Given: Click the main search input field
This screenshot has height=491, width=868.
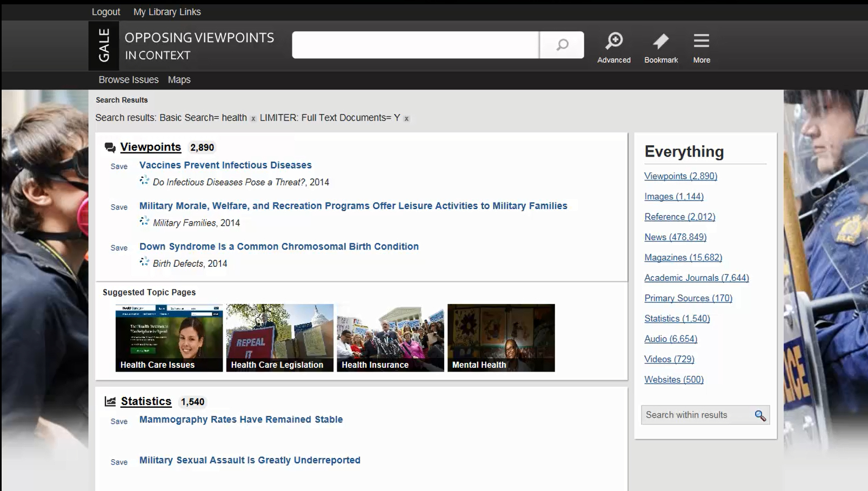Looking at the screenshot, I should [416, 45].
